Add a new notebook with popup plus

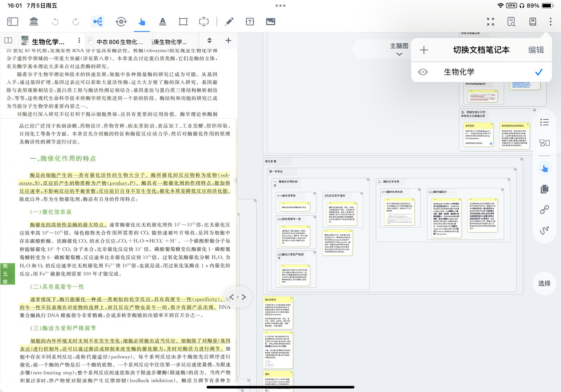(424, 50)
